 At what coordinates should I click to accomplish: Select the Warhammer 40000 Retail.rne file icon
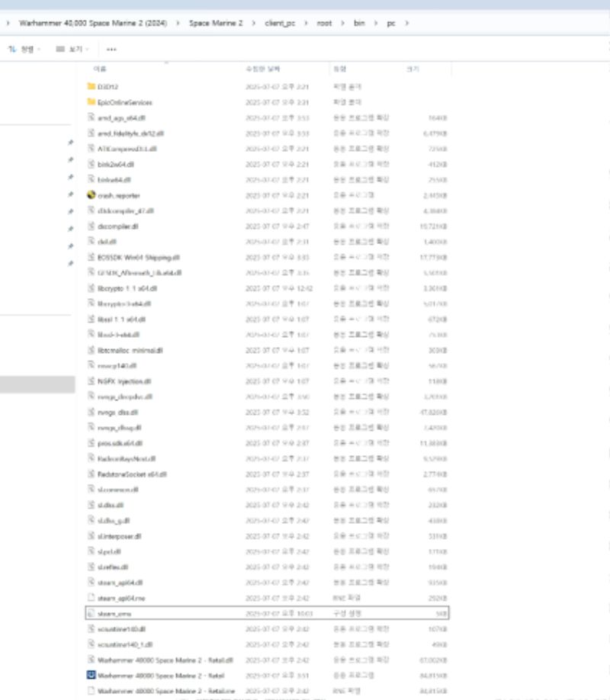coord(91,691)
